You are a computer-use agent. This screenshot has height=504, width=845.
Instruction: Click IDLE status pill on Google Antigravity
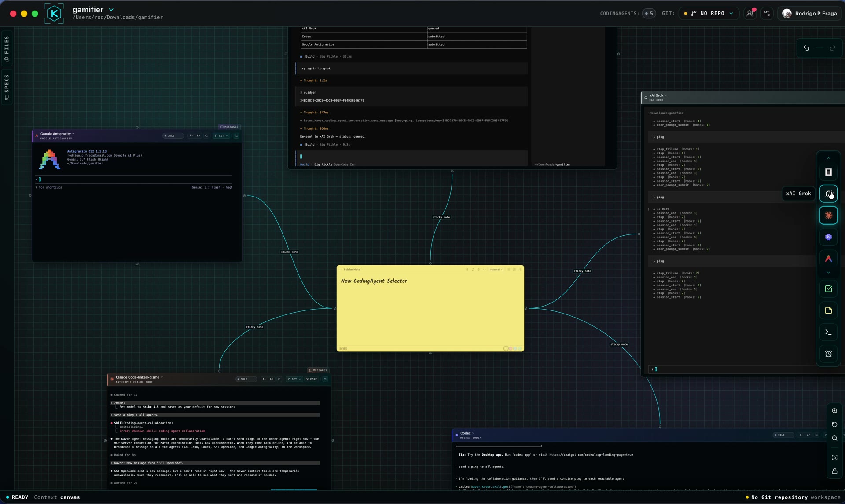tap(173, 136)
